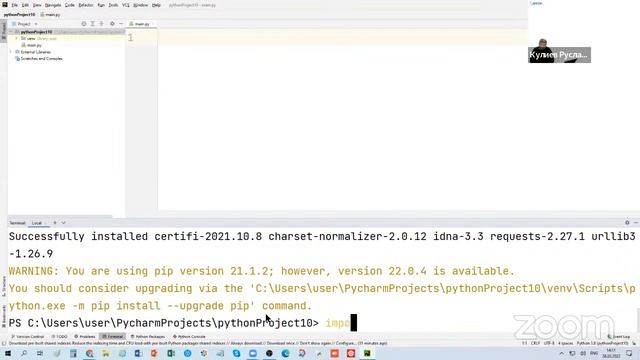Open the Edit menu
This screenshot has height=360, width=640.
pos(25,5)
